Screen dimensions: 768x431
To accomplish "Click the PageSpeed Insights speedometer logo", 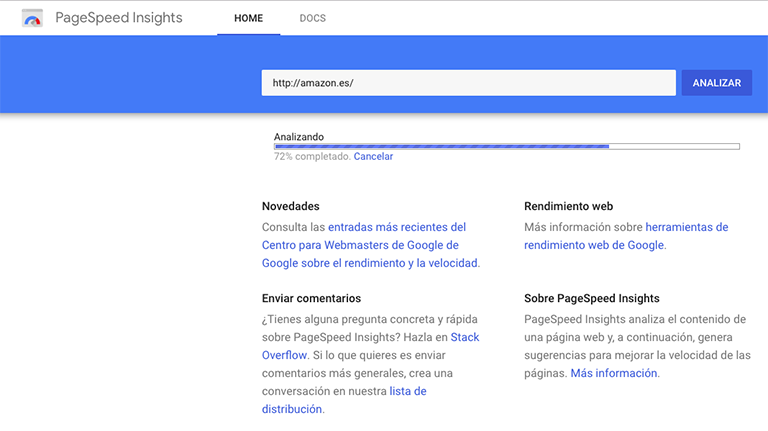I will pyautogui.click(x=32, y=18).
